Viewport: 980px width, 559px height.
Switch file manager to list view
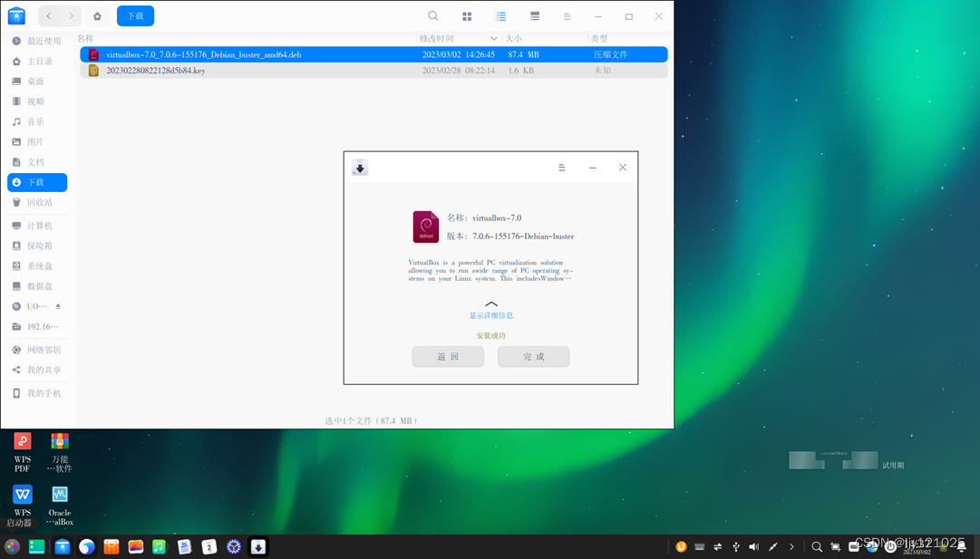coord(500,15)
